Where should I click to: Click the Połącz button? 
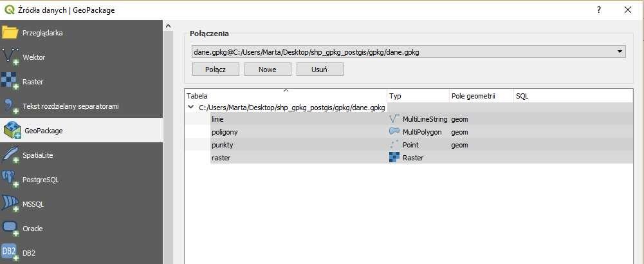(x=216, y=70)
